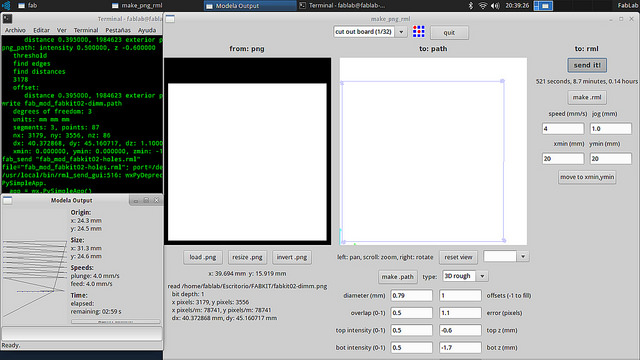The width and height of the screenshot is (640, 360).
Task: Click the Modela Output window menu icon
Action: (x=7, y=200)
